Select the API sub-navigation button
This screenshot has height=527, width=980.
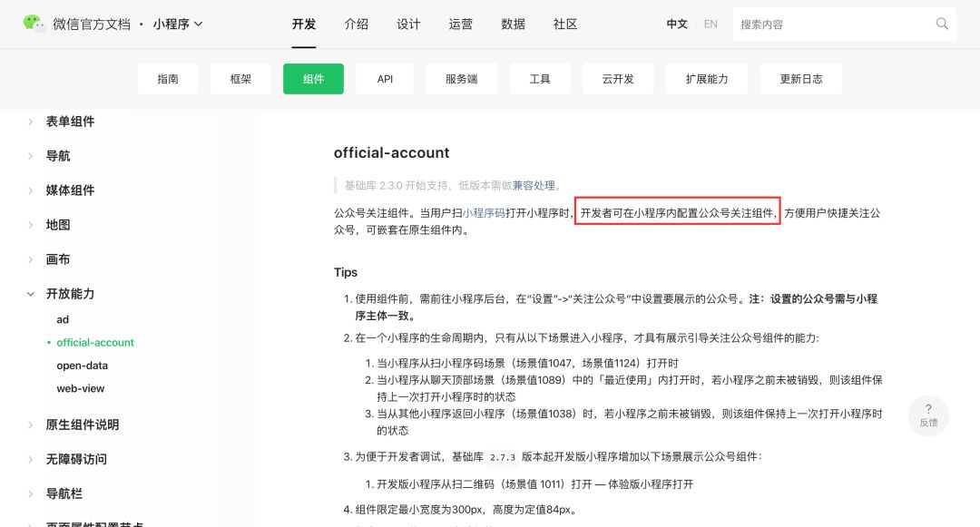tap(385, 79)
